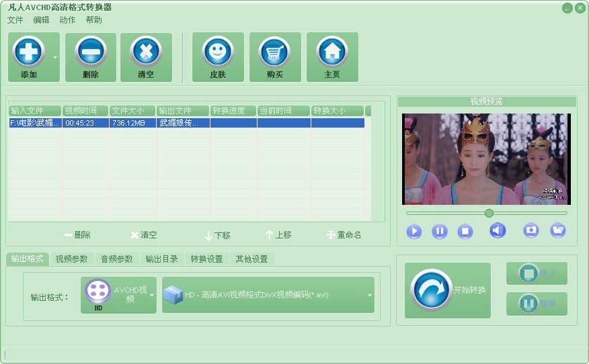Open the dropdown arrow beside 添加

(55, 57)
